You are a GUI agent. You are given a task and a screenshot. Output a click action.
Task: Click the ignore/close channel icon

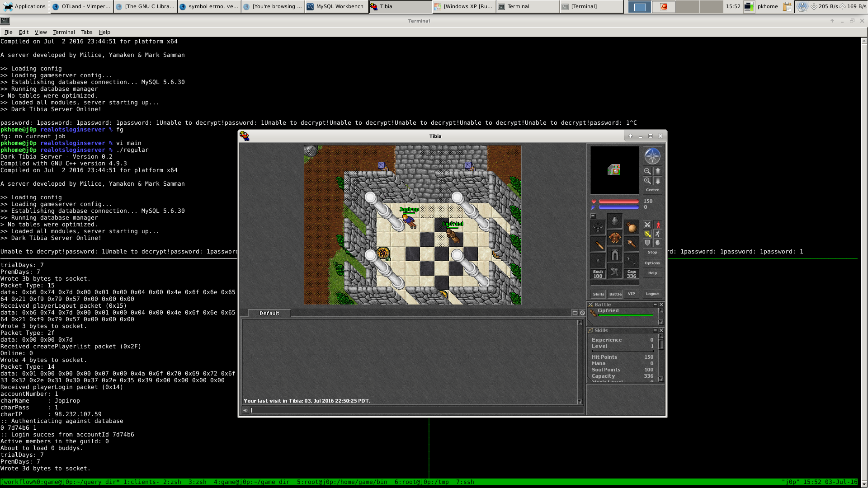582,313
